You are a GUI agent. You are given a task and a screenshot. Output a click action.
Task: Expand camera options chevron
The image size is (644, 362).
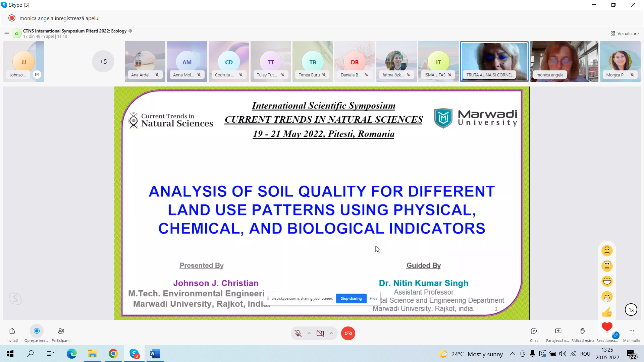tap(331, 333)
